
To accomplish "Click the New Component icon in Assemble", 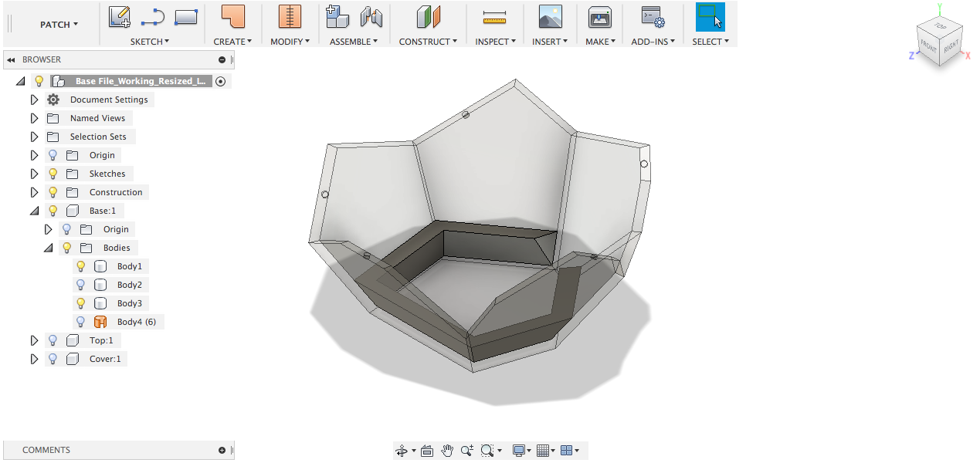I will click(337, 16).
